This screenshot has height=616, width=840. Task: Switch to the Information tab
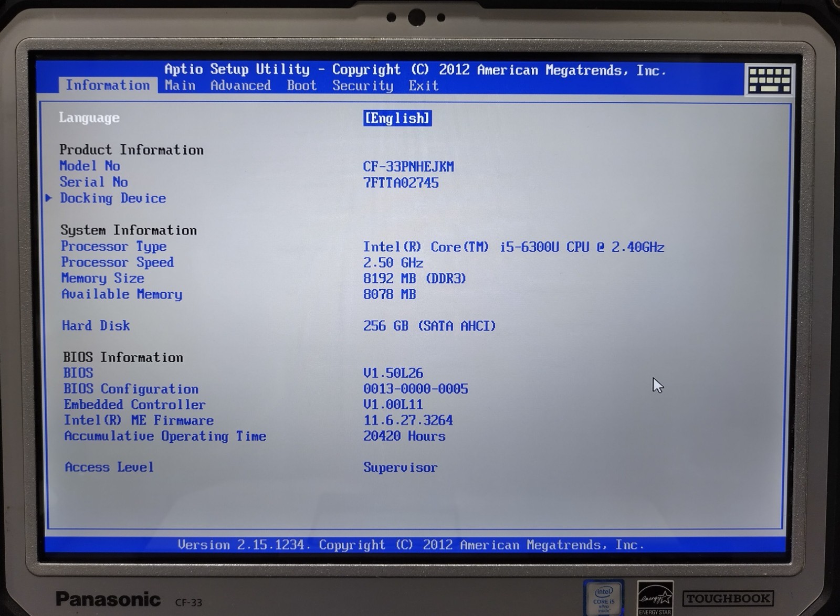[x=108, y=85]
